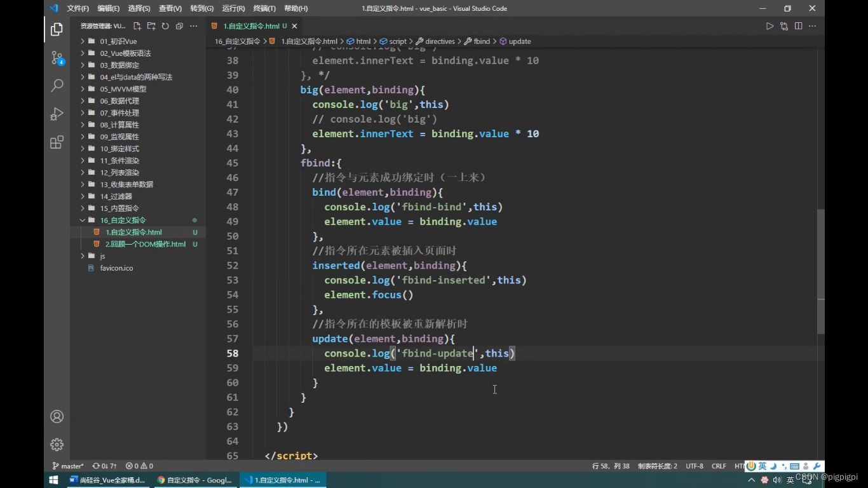The image size is (868, 488).
Task: Close the 1.自定义指令.html editor tab
Action: (294, 26)
